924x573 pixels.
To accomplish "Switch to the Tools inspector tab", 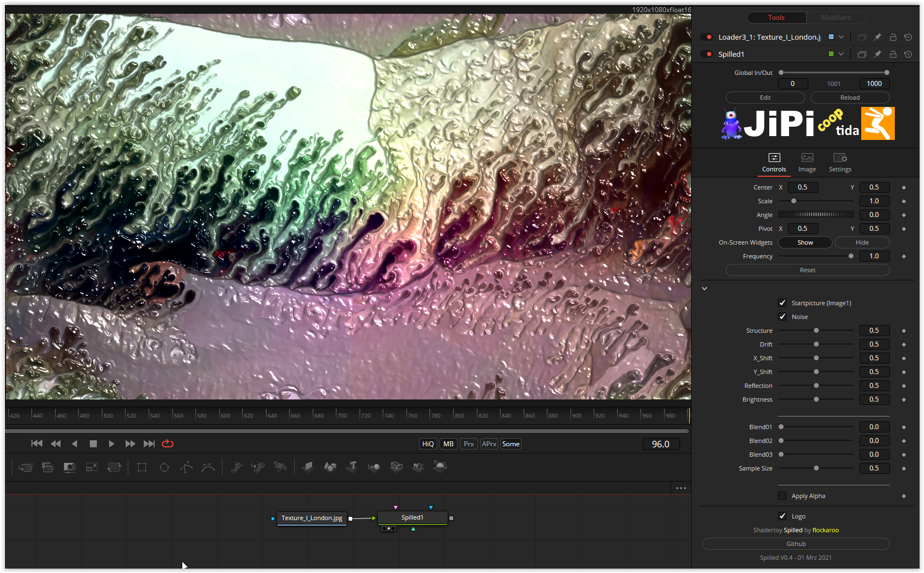I will tap(776, 18).
